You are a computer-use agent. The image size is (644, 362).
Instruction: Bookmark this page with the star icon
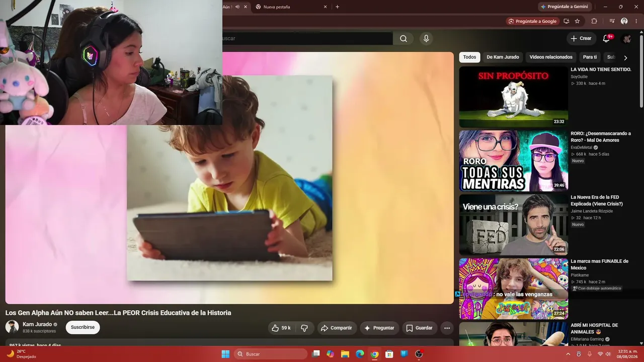click(577, 21)
